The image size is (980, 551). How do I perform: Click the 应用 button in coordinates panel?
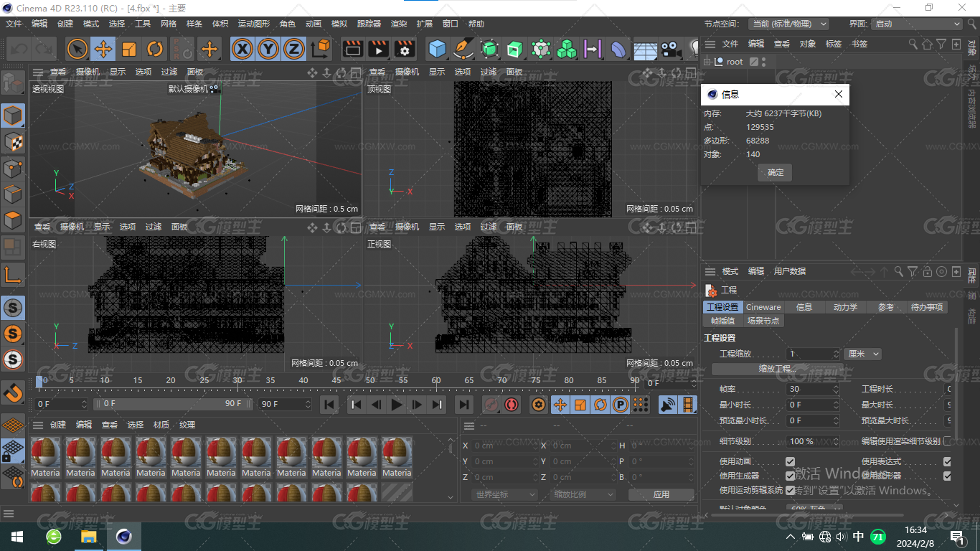pos(661,494)
